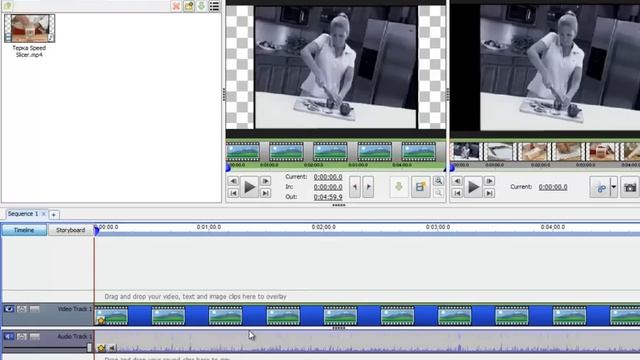Click the split clip scissors button
The width and height of the screenshot is (640, 360).
click(x=600, y=187)
